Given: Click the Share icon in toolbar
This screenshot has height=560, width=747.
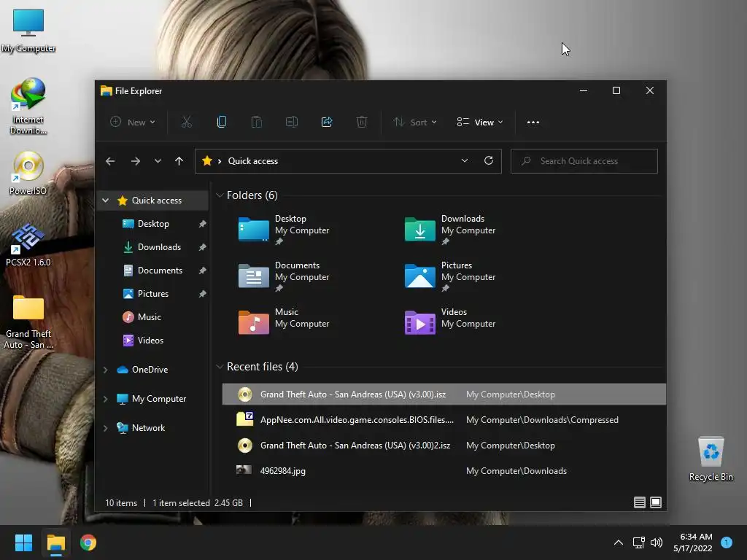Looking at the screenshot, I should 327,122.
